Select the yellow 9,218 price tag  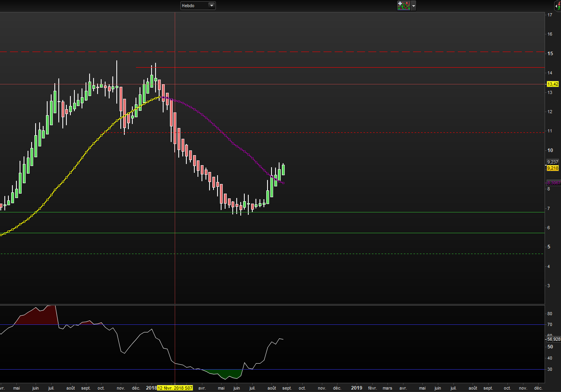coord(553,168)
